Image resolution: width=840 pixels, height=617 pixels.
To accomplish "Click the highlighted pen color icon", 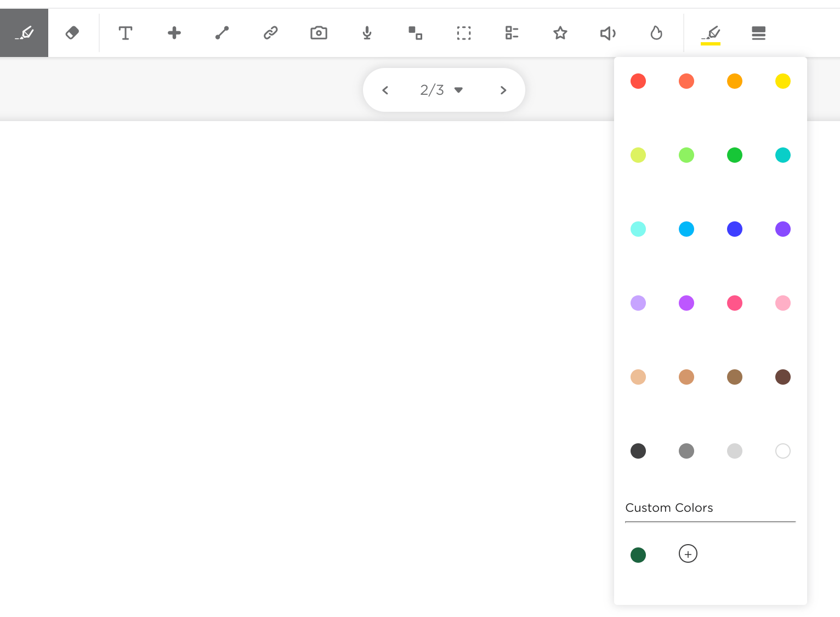I will coord(710,33).
